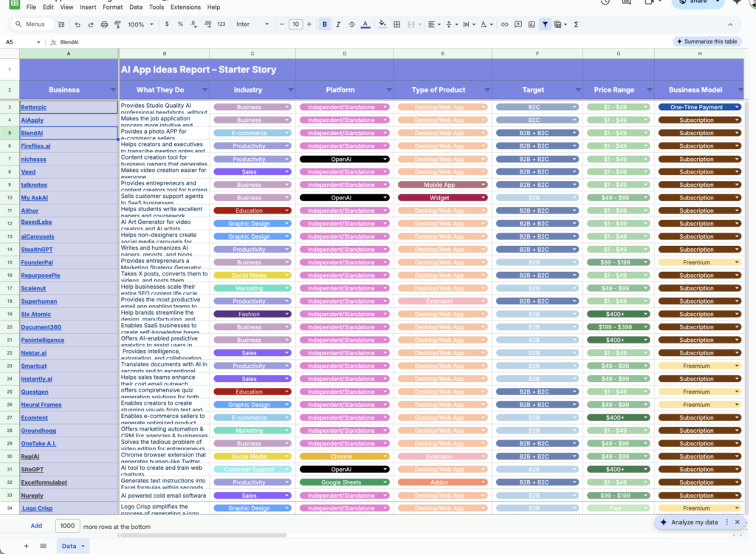Open the Platform column filter
This screenshot has height=554, width=756.
tap(388, 90)
